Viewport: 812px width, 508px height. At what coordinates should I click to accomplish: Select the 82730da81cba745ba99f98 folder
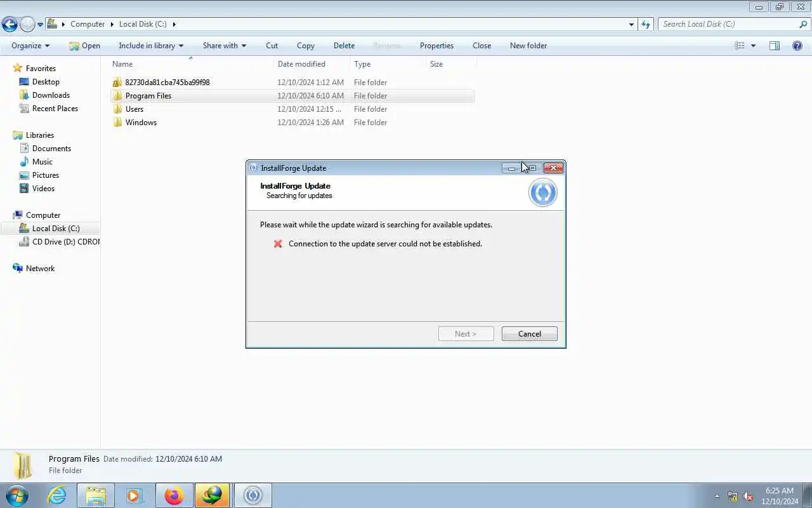pyautogui.click(x=167, y=83)
